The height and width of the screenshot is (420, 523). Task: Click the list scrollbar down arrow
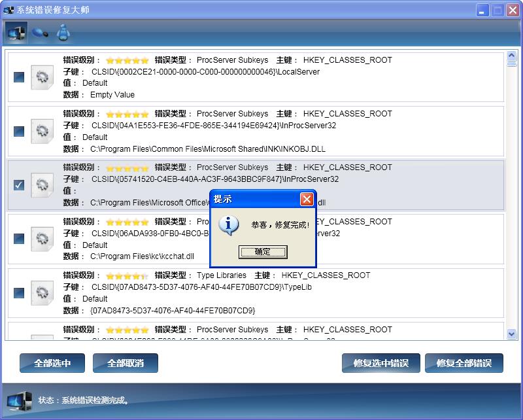511,334
